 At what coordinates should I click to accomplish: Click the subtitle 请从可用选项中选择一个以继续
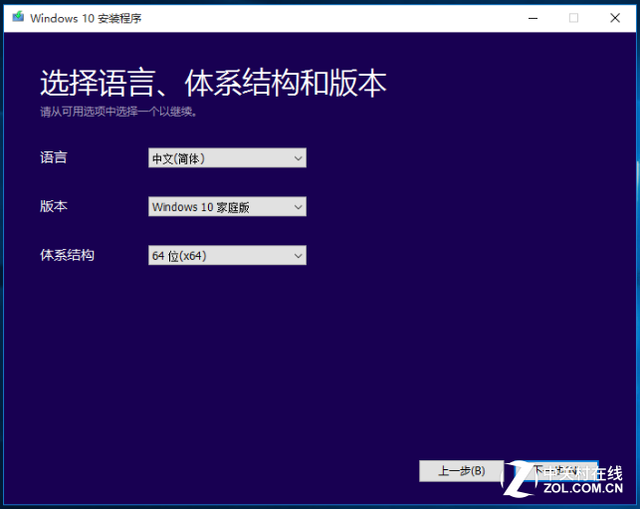point(118,112)
